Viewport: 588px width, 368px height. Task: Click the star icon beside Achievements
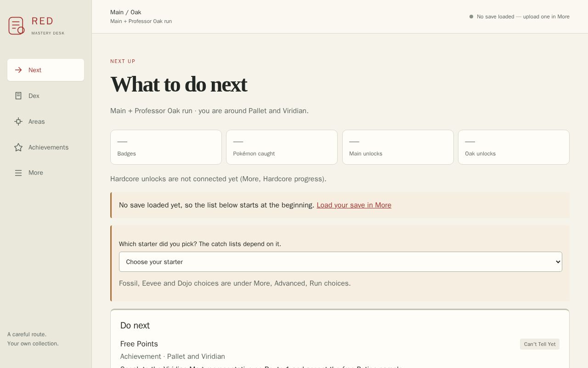coord(18,147)
